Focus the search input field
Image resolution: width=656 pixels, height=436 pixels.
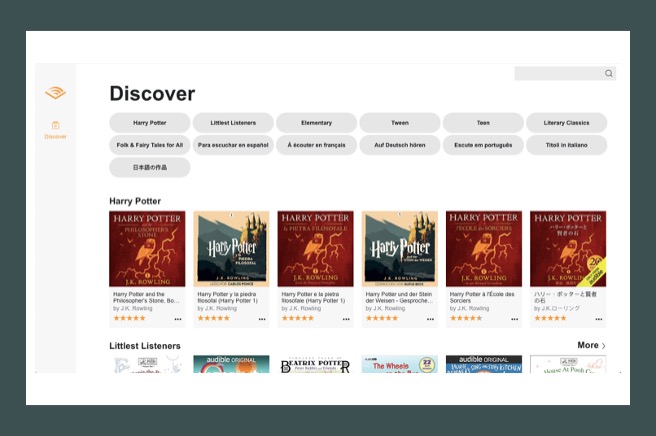click(565, 73)
